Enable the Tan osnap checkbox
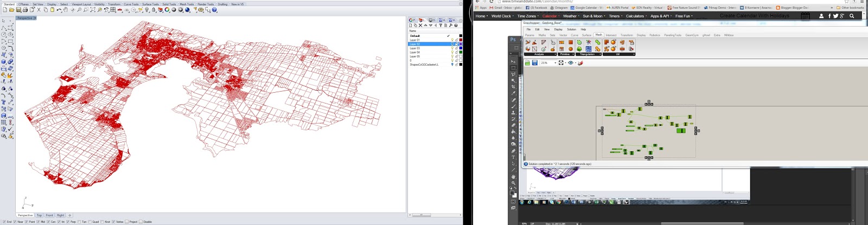Viewport: 868px width, 225px height. [x=79, y=222]
